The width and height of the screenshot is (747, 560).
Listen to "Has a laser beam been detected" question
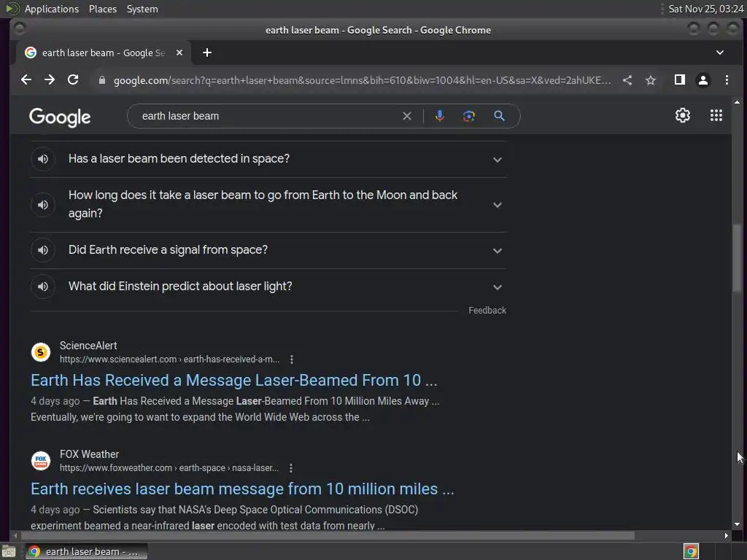pos(43,159)
